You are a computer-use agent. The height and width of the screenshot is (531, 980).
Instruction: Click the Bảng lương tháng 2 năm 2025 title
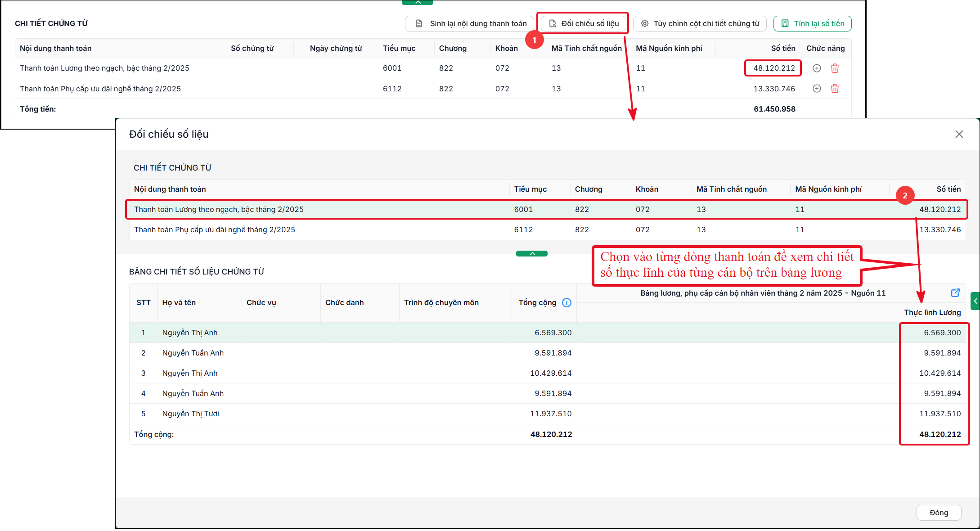pos(763,293)
